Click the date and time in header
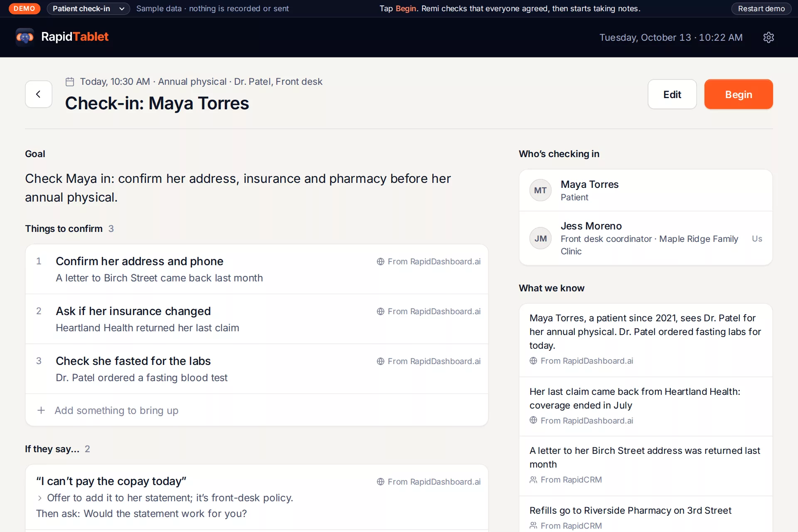This screenshot has height=532, width=798. pyautogui.click(x=671, y=37)
